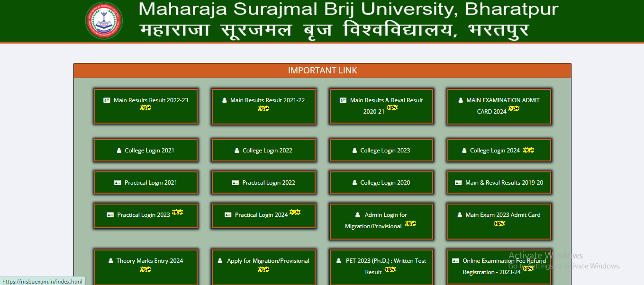
Task: Go to Practical Login 2022
Action: click(x=263, y=183)
